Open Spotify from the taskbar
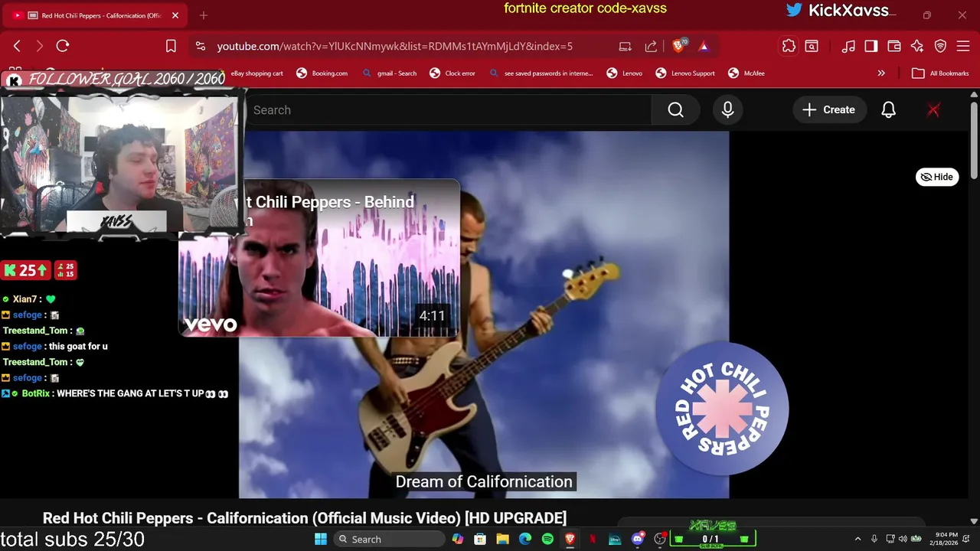Viewport: 980px width, 551px height. click(x=547, y=540)
